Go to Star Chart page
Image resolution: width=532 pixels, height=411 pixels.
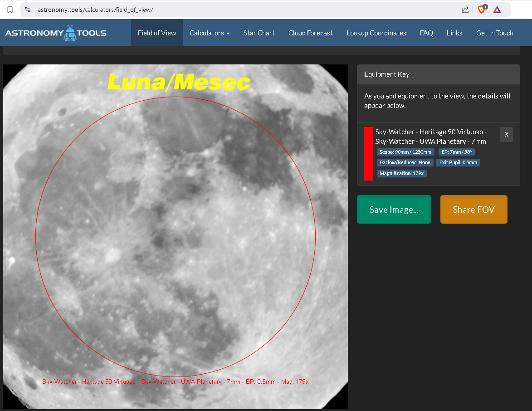259,33
